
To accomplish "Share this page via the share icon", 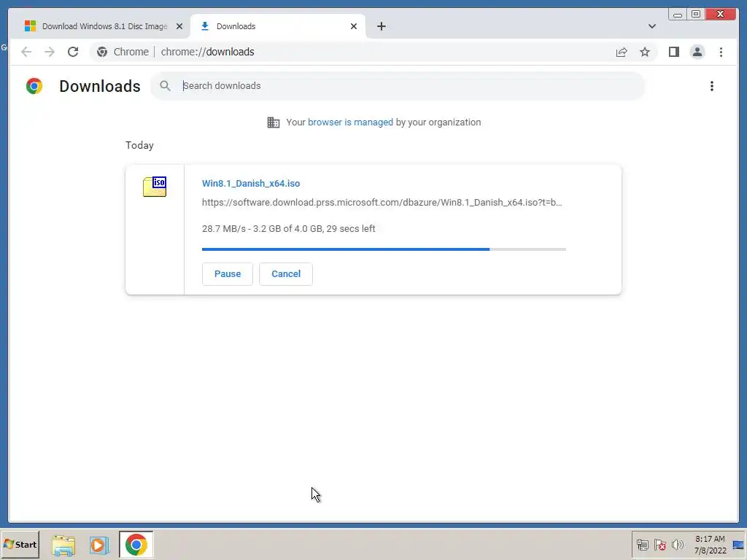I will click(622, 52).
